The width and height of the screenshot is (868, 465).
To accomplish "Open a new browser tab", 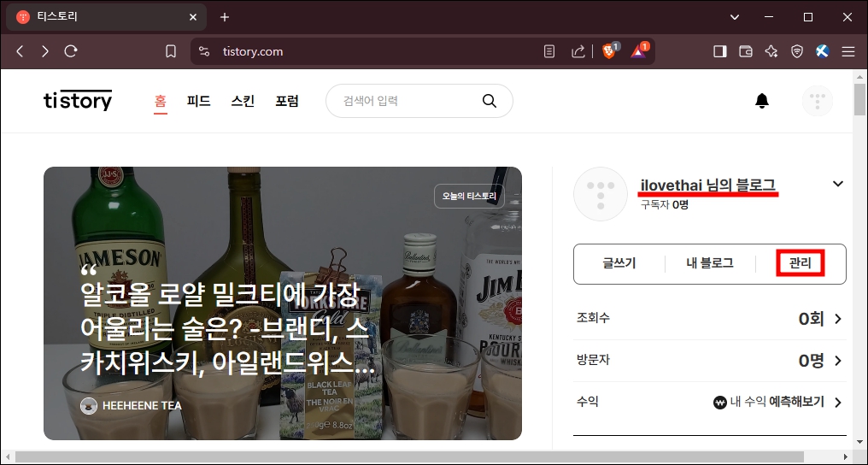I will (x=224, y=17).
